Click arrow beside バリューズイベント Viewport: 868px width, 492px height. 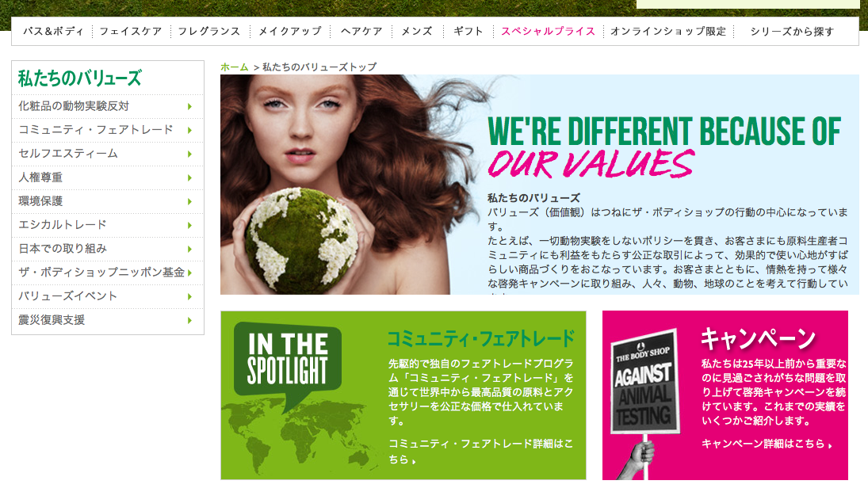point(189,296)
